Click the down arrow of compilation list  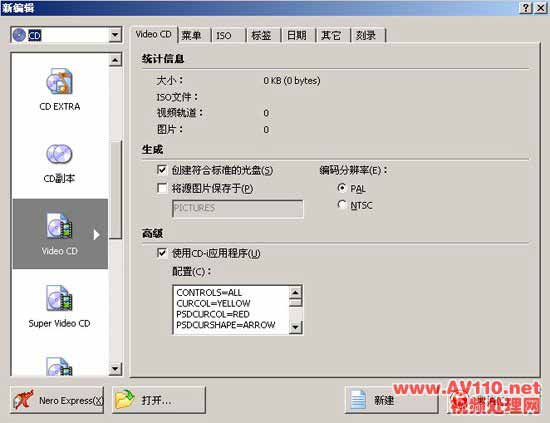[115, 369]
